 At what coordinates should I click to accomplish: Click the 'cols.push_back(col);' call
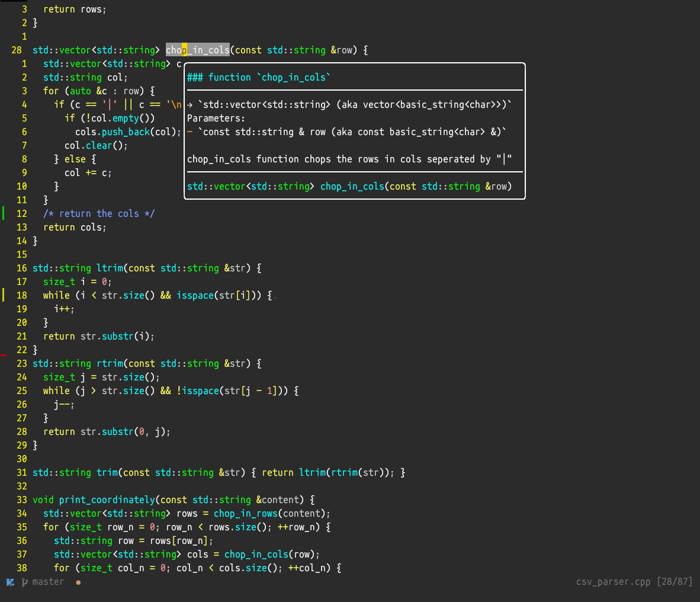coord(128,132)
